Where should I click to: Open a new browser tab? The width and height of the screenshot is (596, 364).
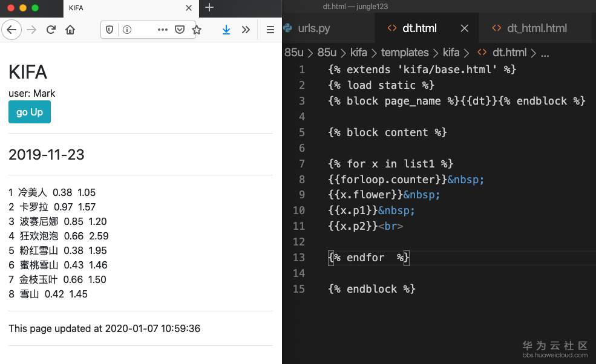[x=209, y=8]
